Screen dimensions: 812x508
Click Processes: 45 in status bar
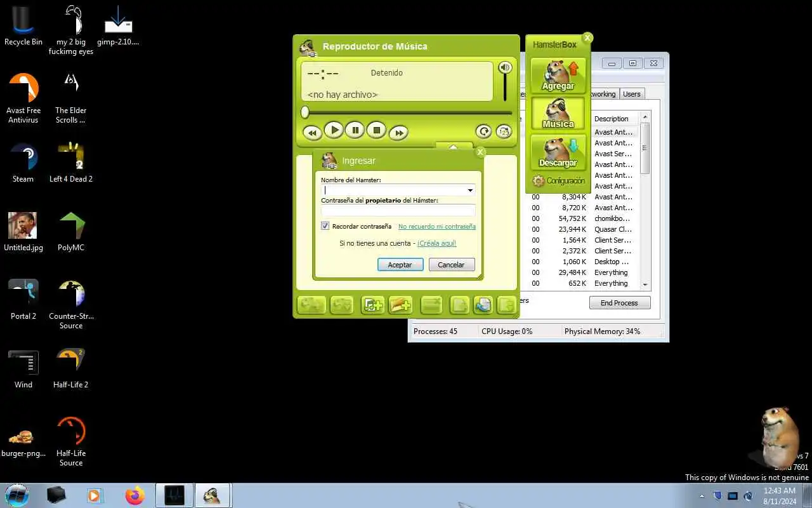click(435, 331)
